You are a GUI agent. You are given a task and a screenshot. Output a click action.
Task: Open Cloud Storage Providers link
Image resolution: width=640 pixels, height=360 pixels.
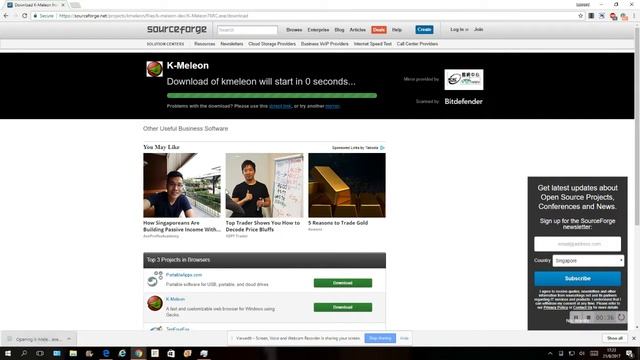[272, 44]
